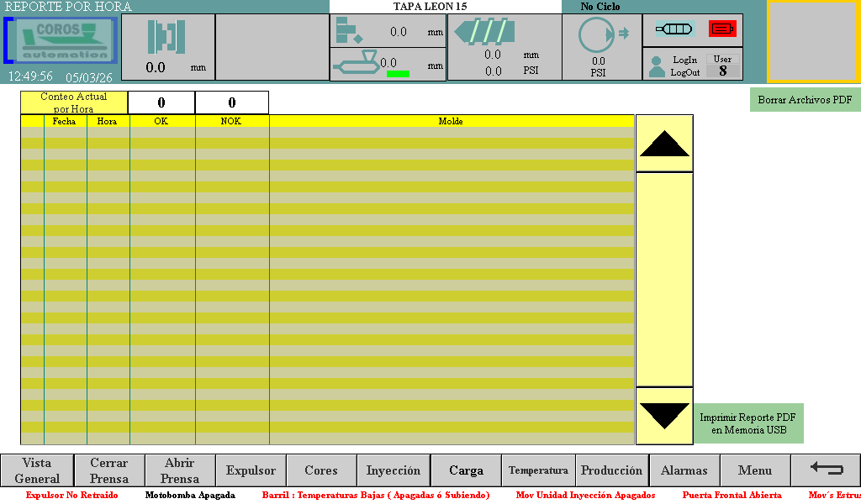This screenshot has width=861, height=504.
Task: Open the Vista General tab
Action: point(37,470)
